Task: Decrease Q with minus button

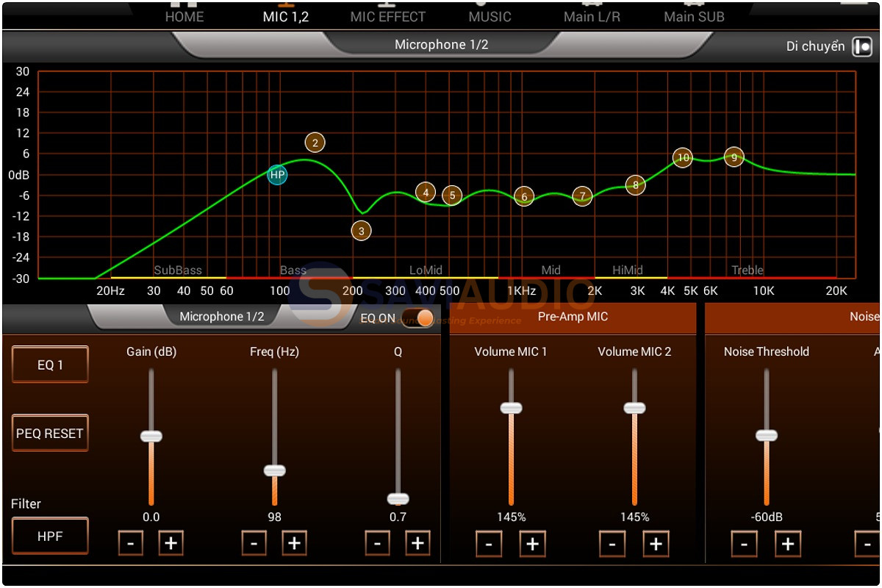Action: [x=378, y=543]
